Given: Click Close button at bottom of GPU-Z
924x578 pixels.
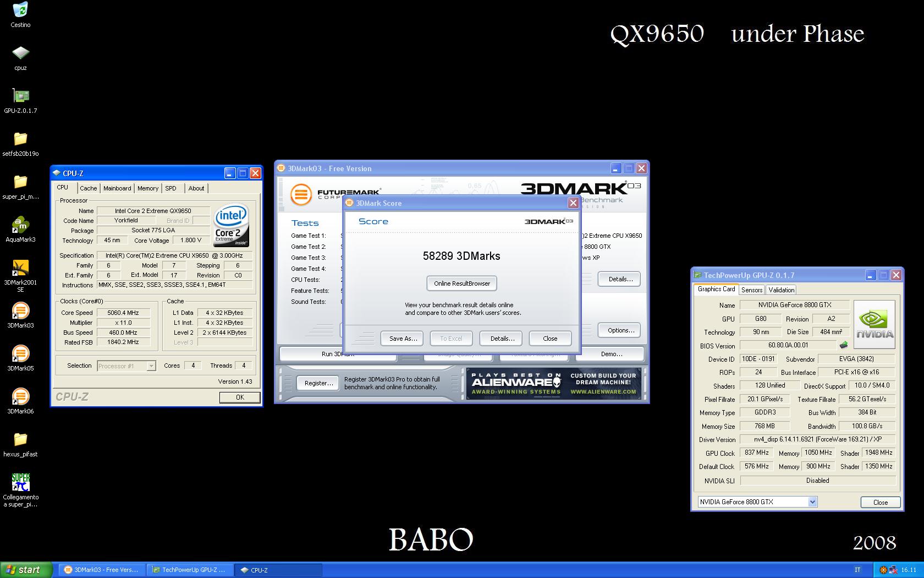Looking at the screenshot, I should click(x=880, y=503).
